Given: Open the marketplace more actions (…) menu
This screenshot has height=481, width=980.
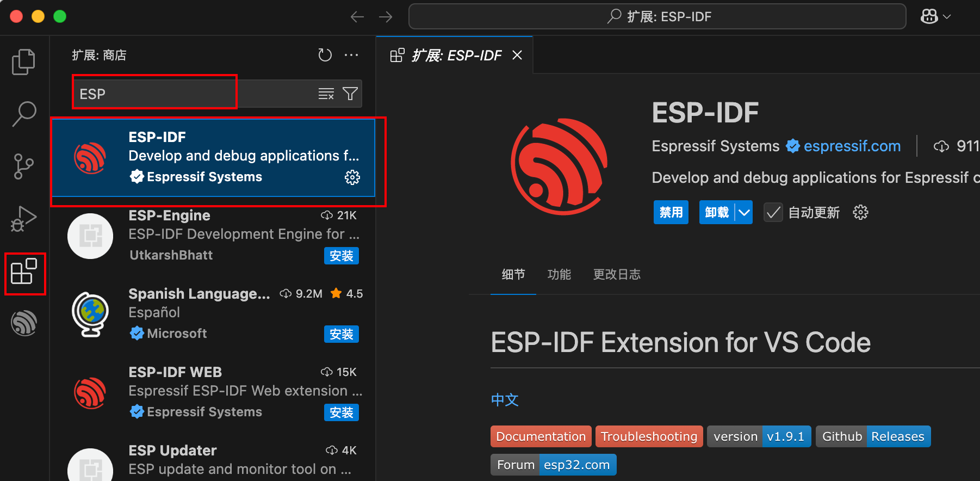Looking at the screenshot, I should [x=351, y=55].
